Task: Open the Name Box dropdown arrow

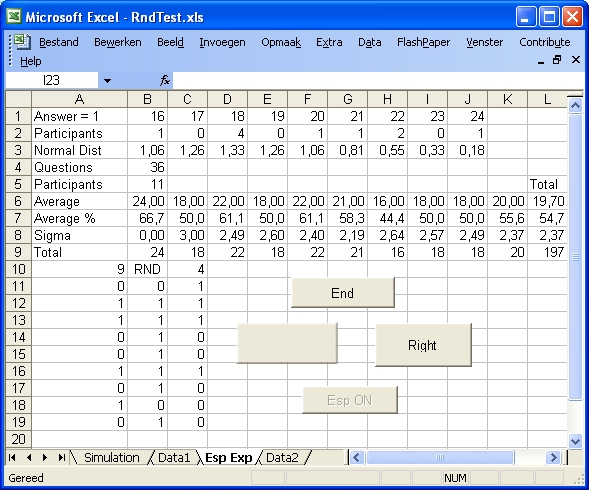Action: tap(107, 80)
